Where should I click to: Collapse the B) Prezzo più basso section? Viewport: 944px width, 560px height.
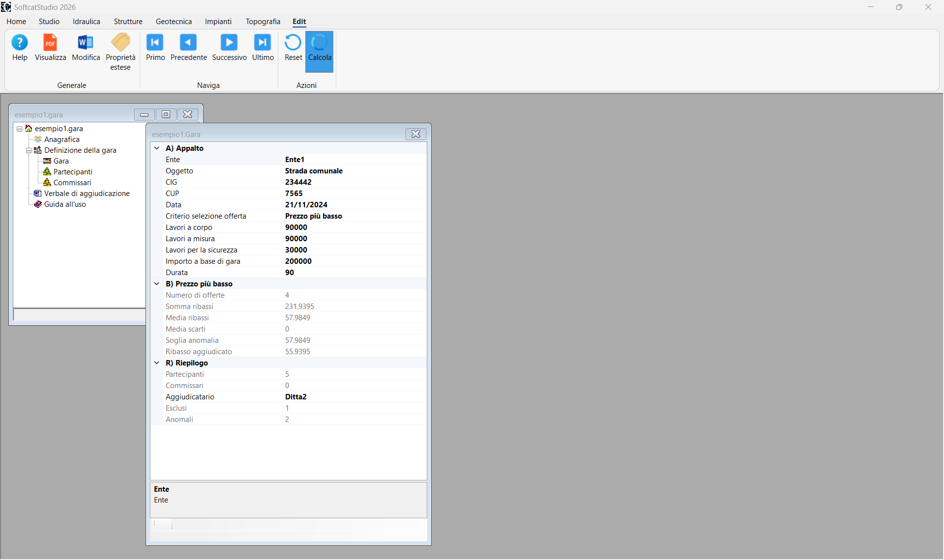[x=157, y=284]
